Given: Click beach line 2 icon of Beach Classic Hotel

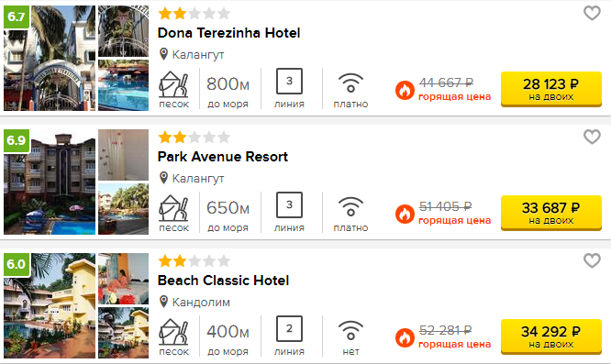Looking at the screenshot, I should tap(289, 328).
